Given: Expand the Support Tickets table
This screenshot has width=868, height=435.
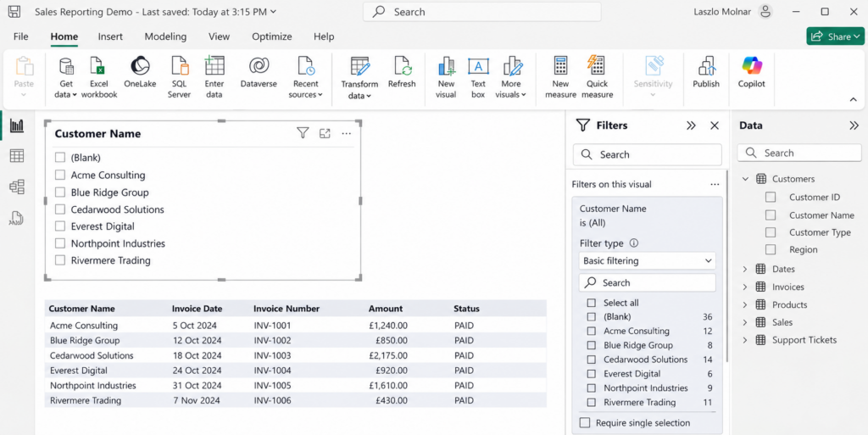Looking at the screenshot, I should click(745, 340).
